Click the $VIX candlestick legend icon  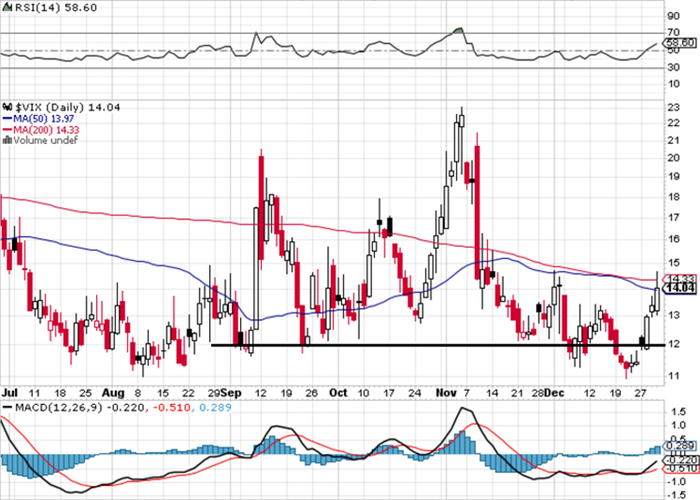(8, 107)
